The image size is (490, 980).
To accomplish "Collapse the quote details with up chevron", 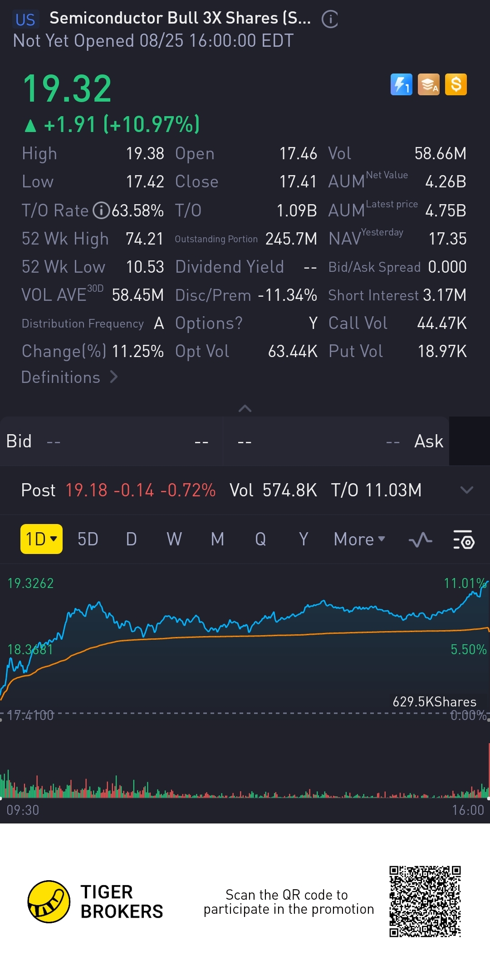I will coord(245,408).
